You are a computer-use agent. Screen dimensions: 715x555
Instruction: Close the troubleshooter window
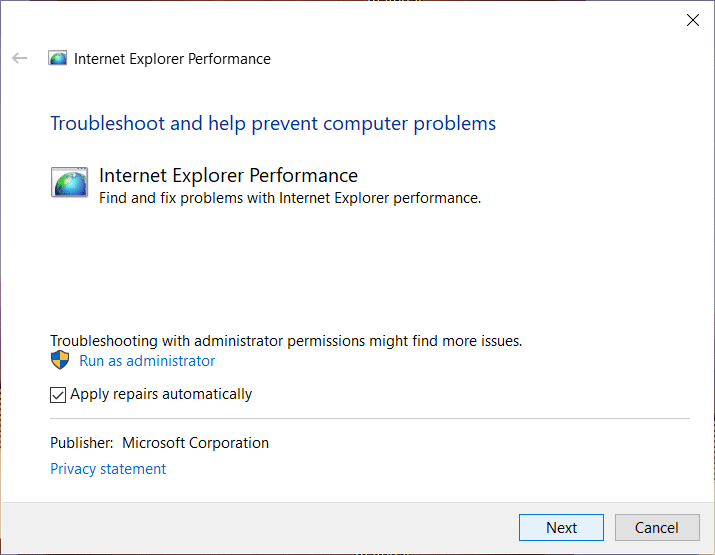(692, 20)
